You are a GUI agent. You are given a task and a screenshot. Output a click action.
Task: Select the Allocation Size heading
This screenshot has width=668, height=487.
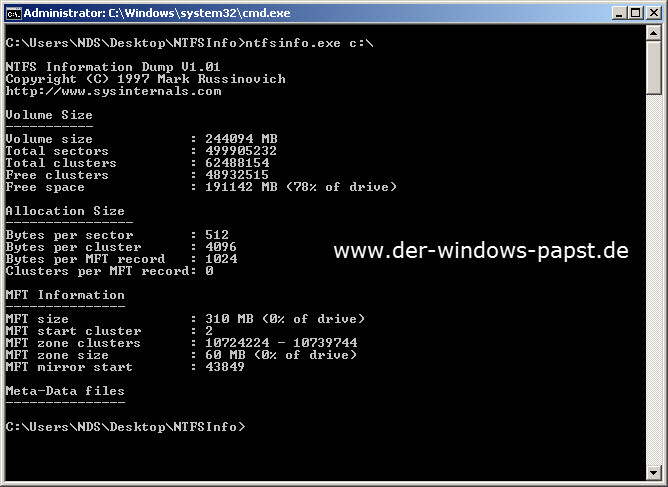click(x=65, y=211)
